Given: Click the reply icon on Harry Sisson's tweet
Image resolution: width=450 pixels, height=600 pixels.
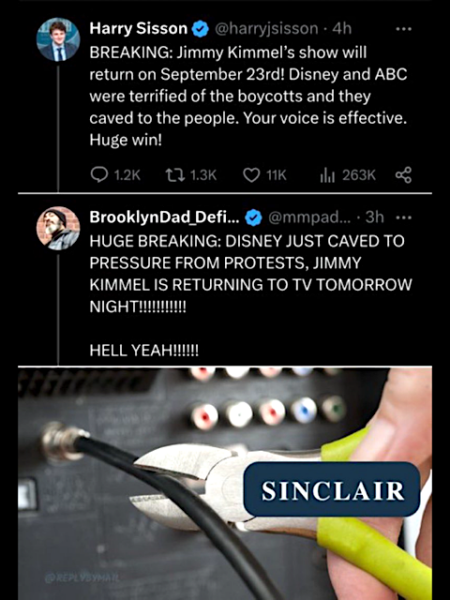Looking at the screenshot, I should [x=99, y=175].
